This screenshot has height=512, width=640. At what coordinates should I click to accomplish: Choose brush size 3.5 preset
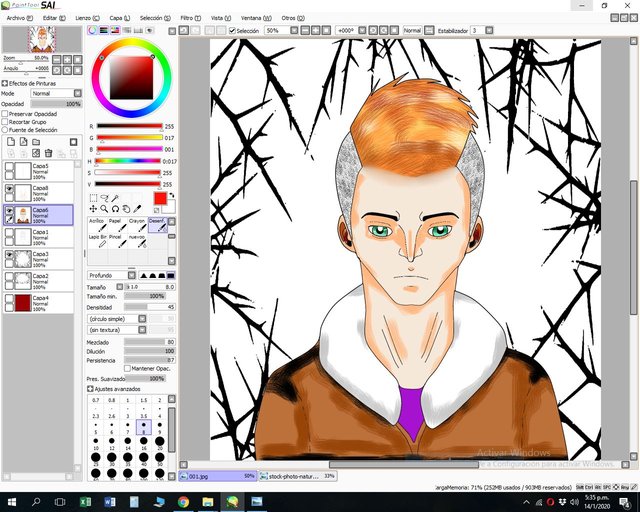click(144, 412)
